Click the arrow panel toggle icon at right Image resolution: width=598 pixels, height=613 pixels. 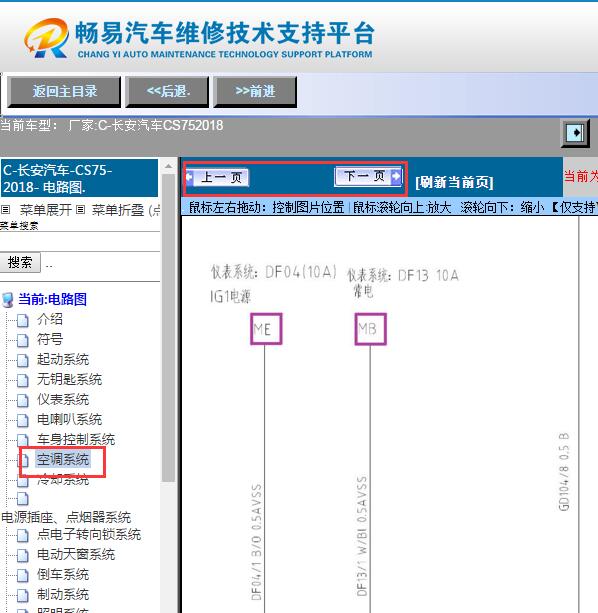pos(575,133)
